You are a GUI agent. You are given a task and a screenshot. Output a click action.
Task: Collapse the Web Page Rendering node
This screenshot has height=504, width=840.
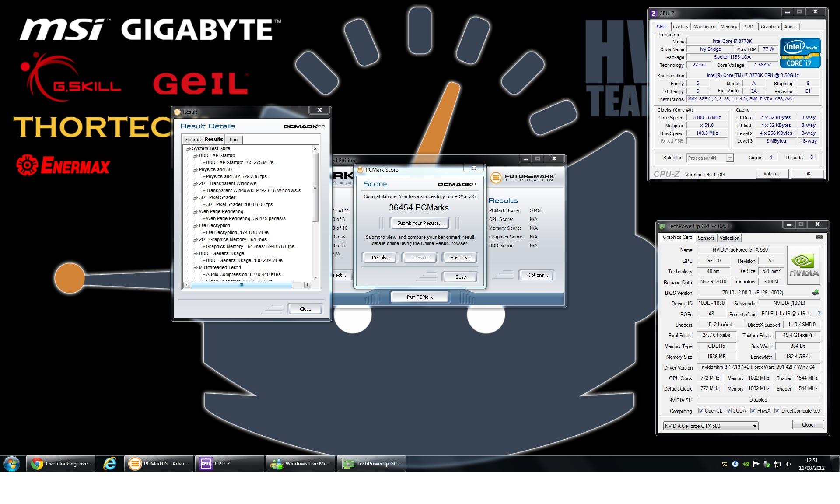195,211
